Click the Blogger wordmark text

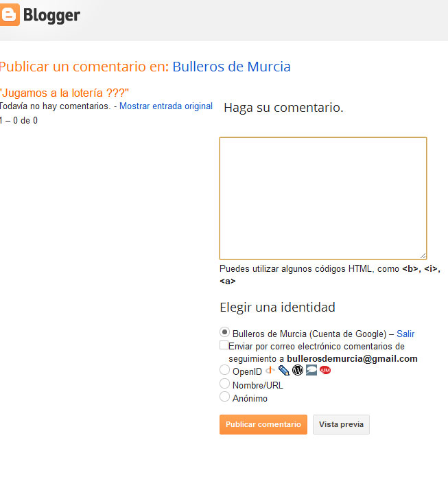tap(51, 16)
